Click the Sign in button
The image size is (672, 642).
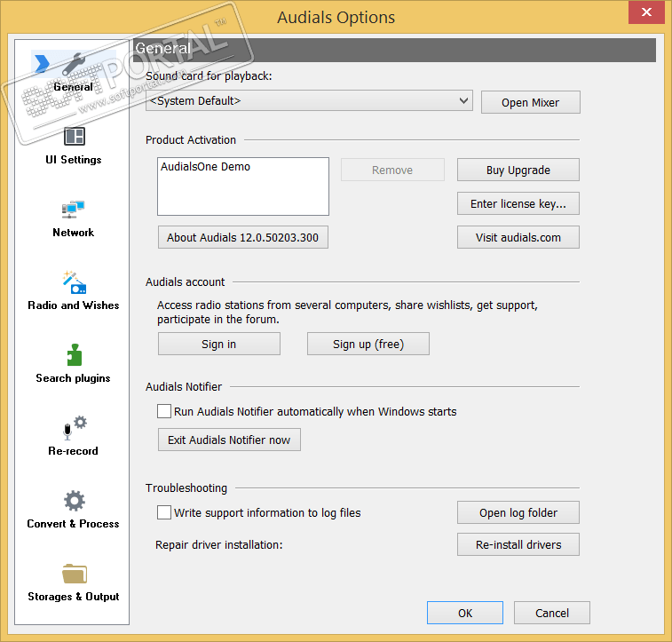(218, 344)
